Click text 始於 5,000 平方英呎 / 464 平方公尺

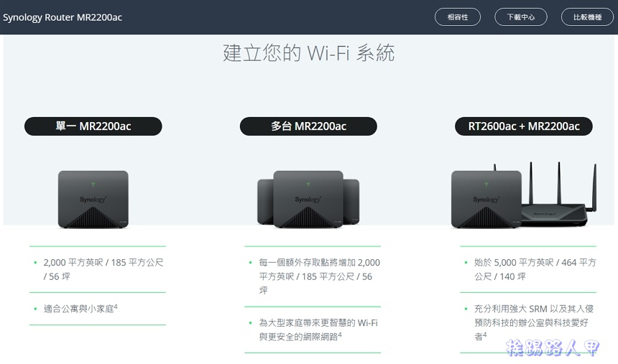(x=535, y=269)
